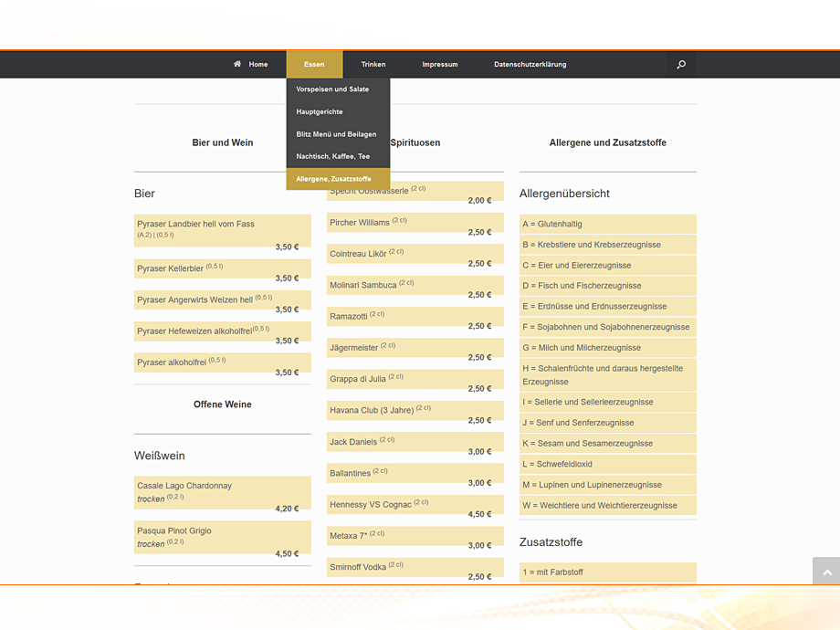Click 1 = mit Farbstoff row

click(x=608, y=572)
